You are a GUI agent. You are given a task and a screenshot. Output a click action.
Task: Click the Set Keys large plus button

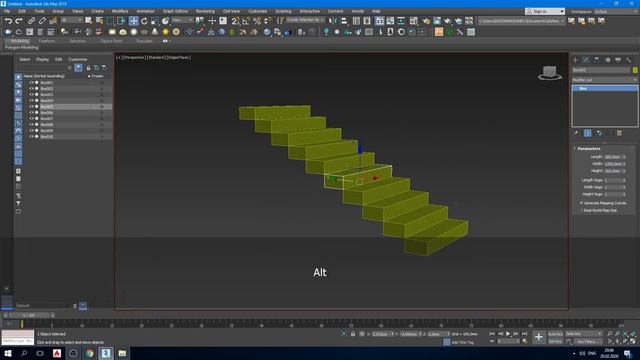(x=539, y=337)
